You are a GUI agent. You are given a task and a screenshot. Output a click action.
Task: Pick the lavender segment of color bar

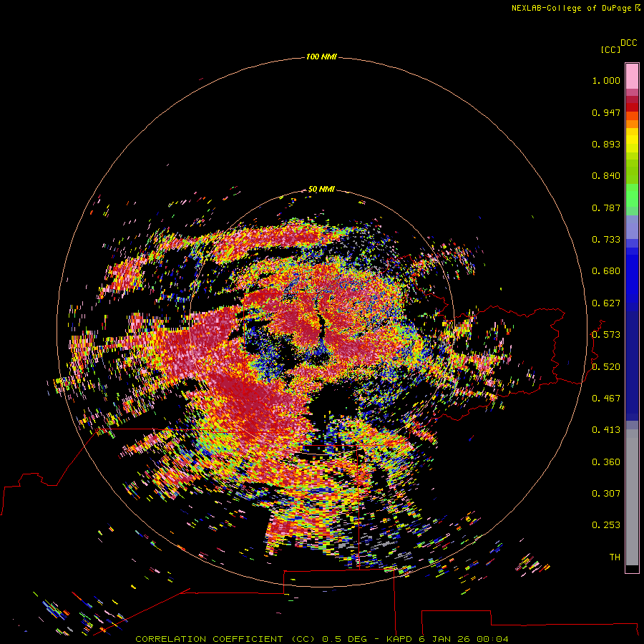click(x=632, y=228)
